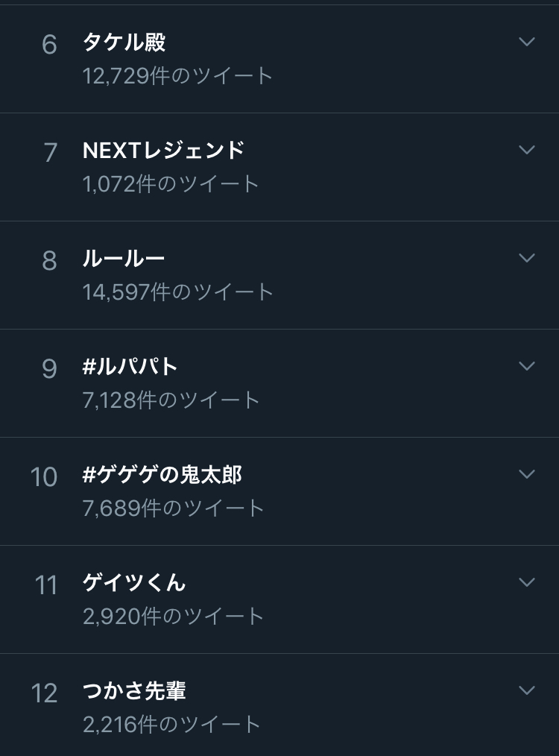559x756 pixels.
Task: Tap the 7,689件のツイート count text
Action: coord(174,508)
